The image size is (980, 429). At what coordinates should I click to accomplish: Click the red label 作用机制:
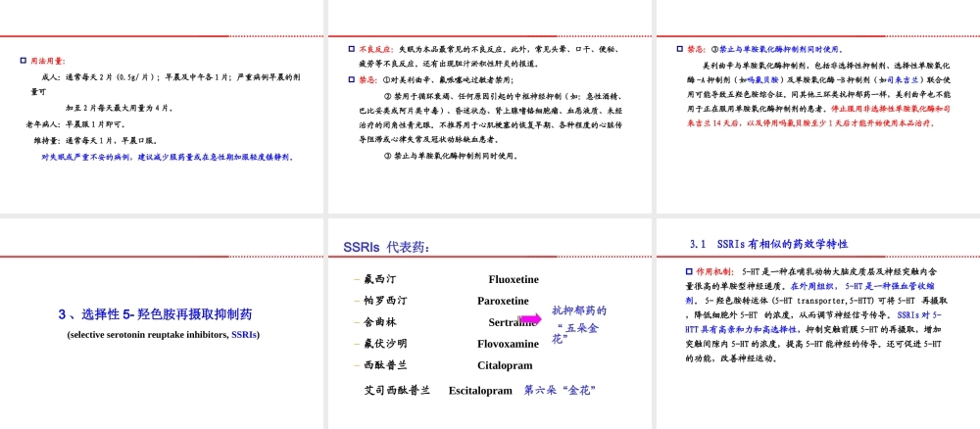717,271
